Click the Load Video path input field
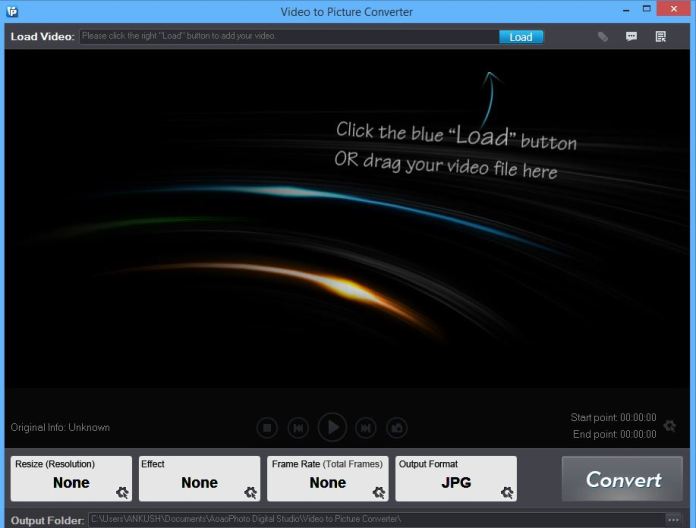 click(x=289, y=36)
